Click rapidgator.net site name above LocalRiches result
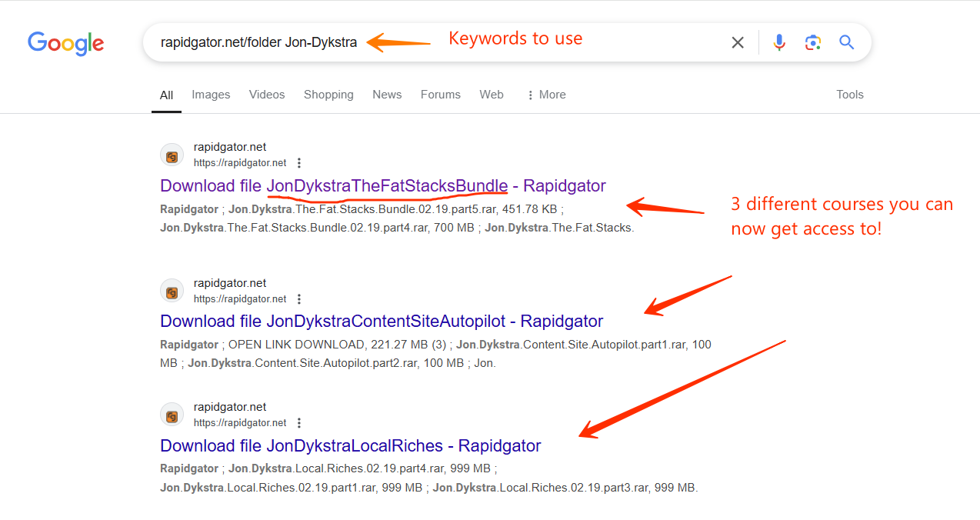 tap(230, 407)
